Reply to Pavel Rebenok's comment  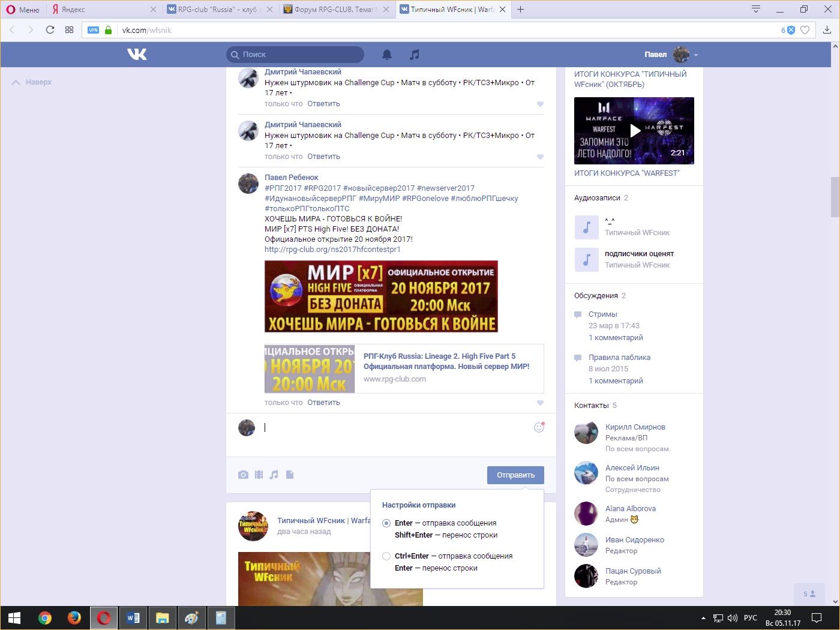(x=323, y=403)
